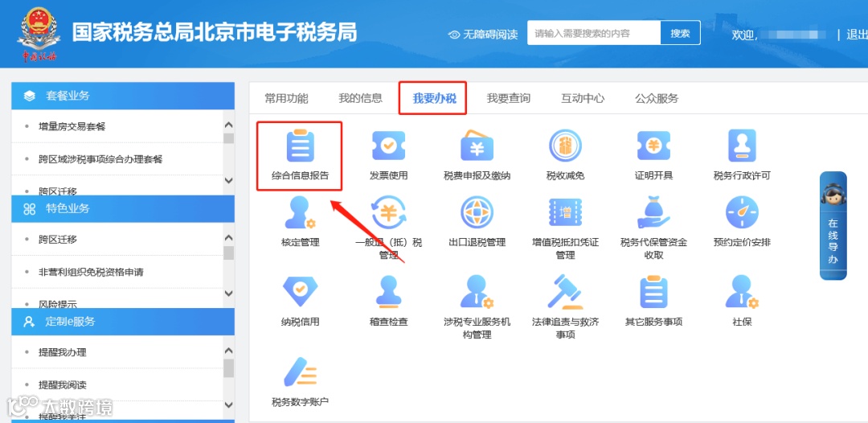
Task: Click the 特色业务 list down arrow
Action: [228, 293]
